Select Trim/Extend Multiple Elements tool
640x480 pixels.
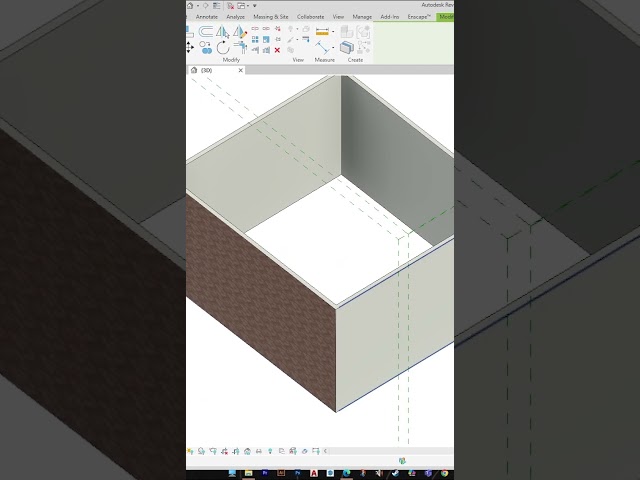click(266, 50)
